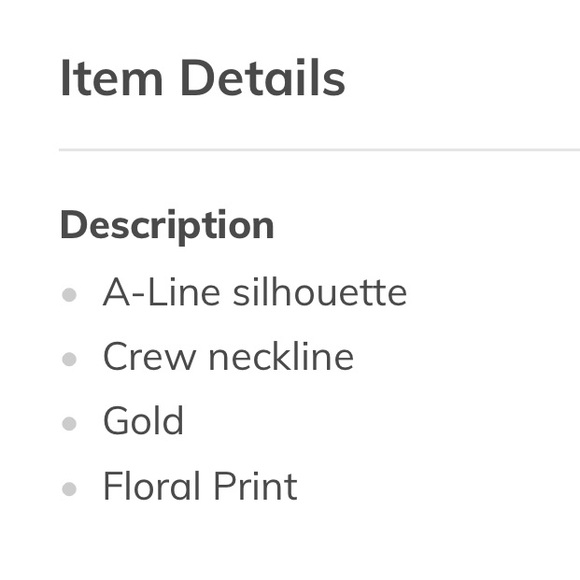Select the Description subheading
Image resolution: width=580 pixels, height=580 pixels.
(x=167, y=226)
